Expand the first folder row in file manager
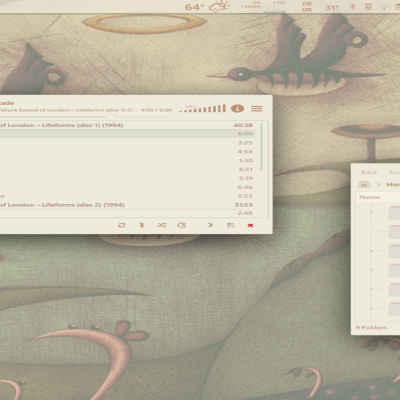Screen dimensions: 400x400 tap(371, 212)
